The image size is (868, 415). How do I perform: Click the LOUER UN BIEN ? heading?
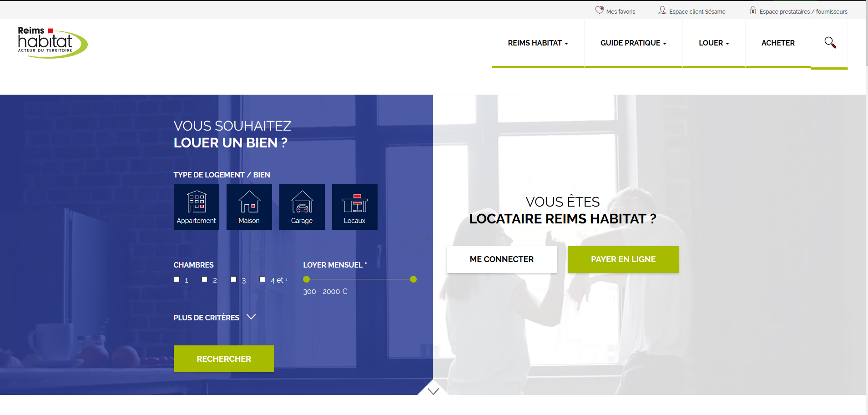[x=230, y=143]
